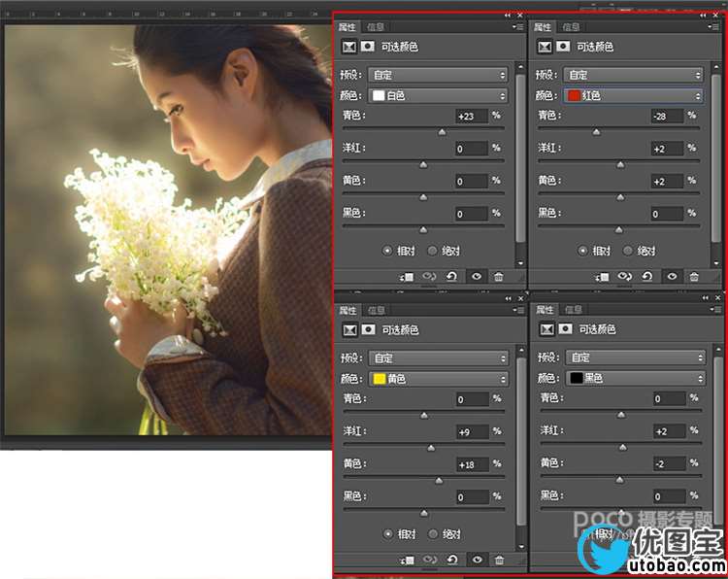The image size is (728, 579).
Task: Open the panel flyout menu of 白色 panel
Action: click(x=519, y=27)
